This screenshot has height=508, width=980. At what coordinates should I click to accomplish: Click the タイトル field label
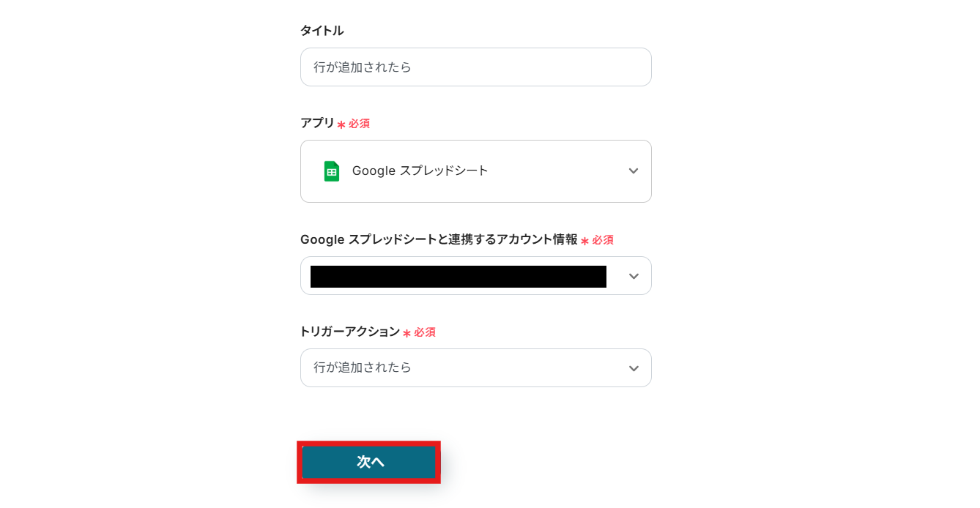coord(322,31)
